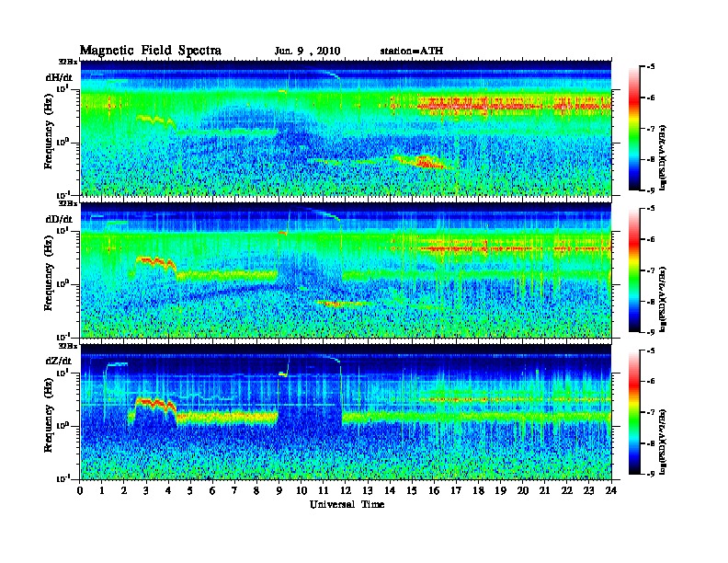Click the "dH/dt" panel label
This screenshot has height=563, width=728.
click(x=59, y=77)
